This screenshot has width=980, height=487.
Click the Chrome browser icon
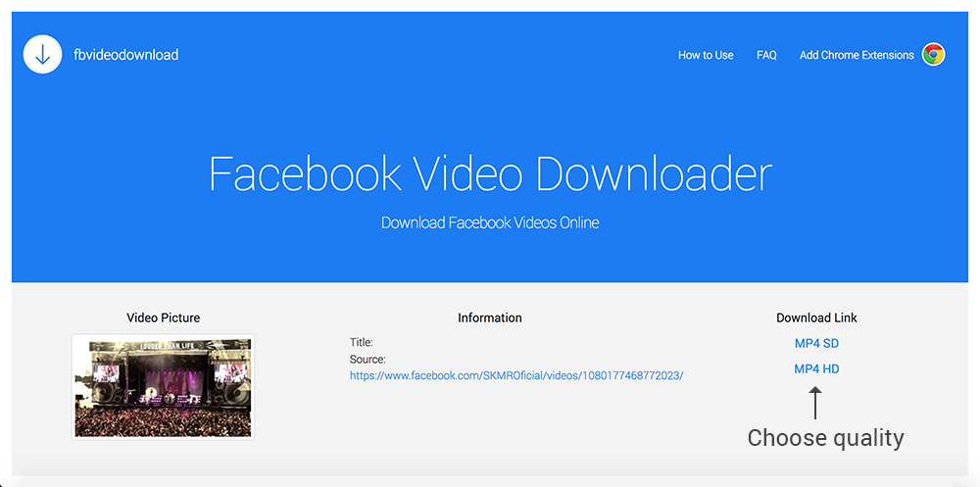pos(933,55)
